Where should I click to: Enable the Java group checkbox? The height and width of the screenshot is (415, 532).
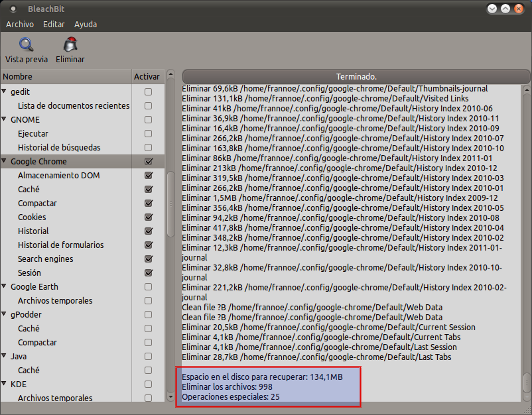click(x=149, y=357)
